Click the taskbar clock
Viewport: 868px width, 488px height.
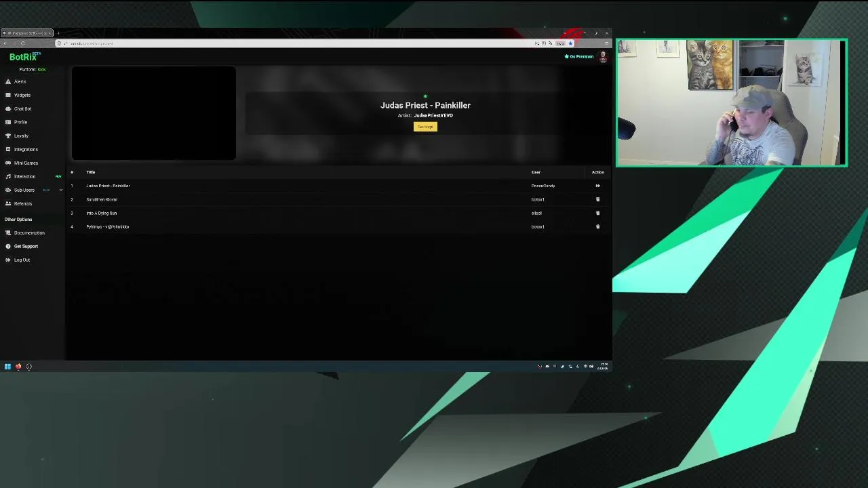click(603, 367)
